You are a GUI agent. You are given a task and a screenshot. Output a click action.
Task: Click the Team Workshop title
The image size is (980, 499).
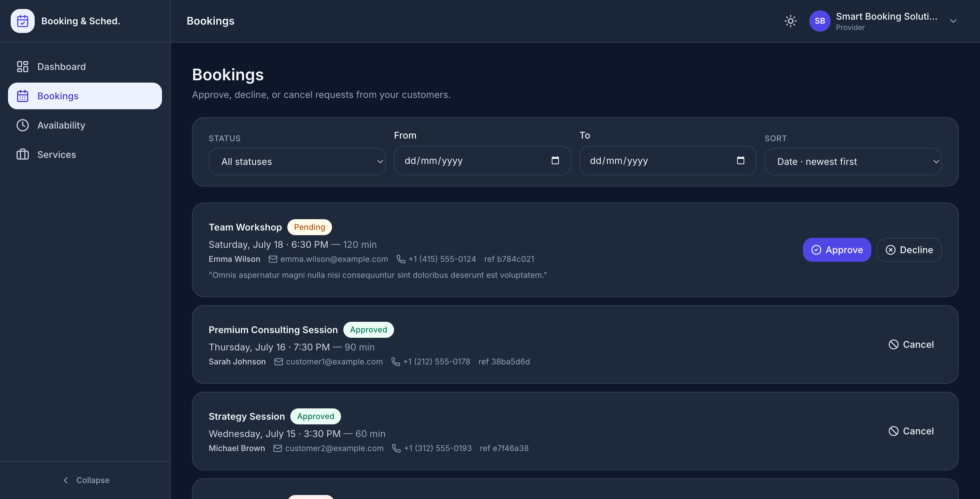[x=245, y=227]
